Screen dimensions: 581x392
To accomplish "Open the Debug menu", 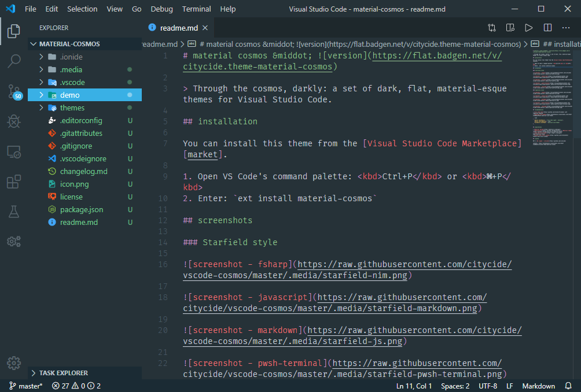I will 161,9.
